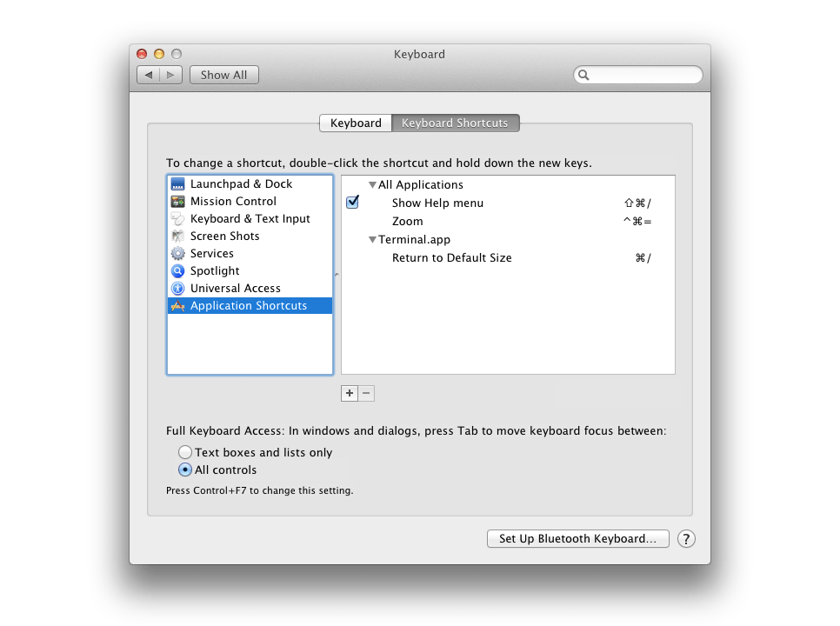Add a shortcut with the plus button
840x626 pixels.
pos(349,393)
